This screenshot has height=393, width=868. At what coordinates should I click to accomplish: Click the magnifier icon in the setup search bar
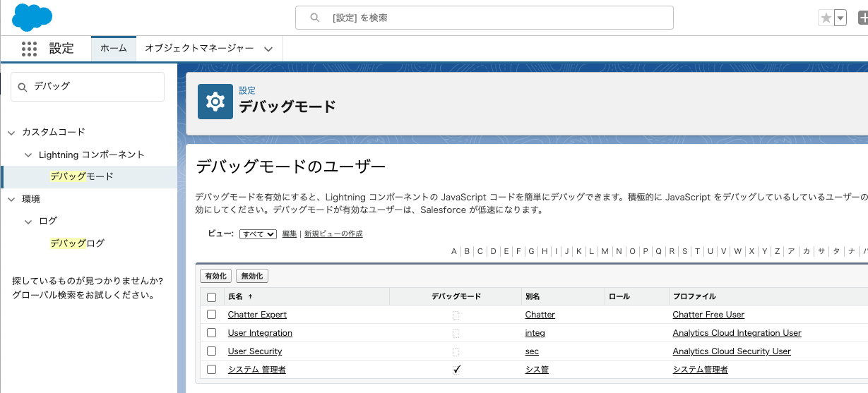point(315,18)
